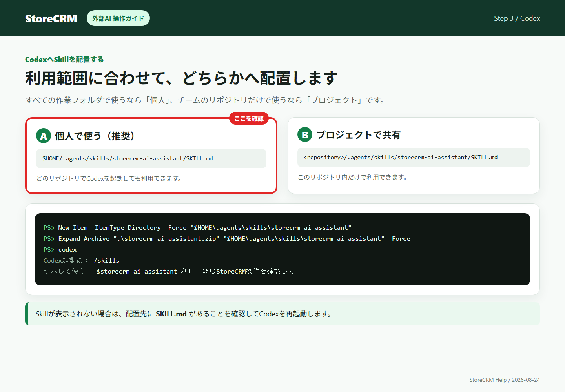Click the CodexへSkillを配置する subtitle
The height and width of the screenshot is (392, 565).
(64, 60)
